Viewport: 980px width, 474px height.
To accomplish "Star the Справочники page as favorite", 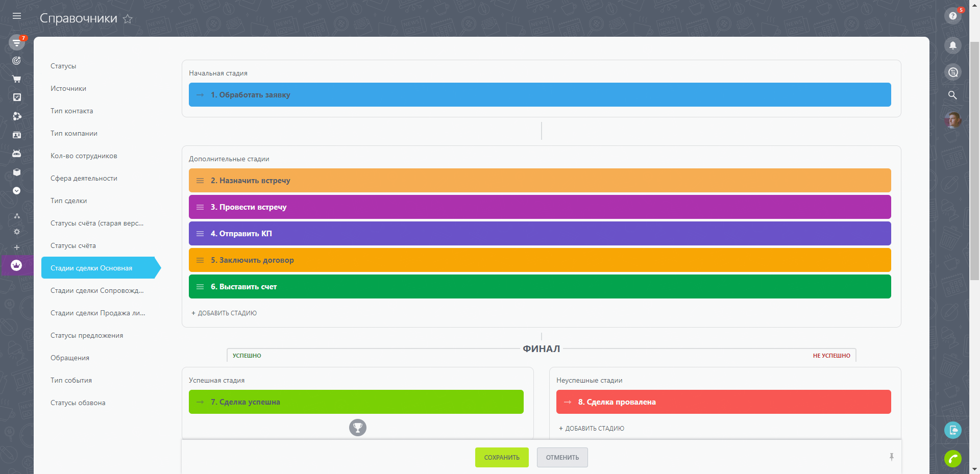I will (128, 19).
